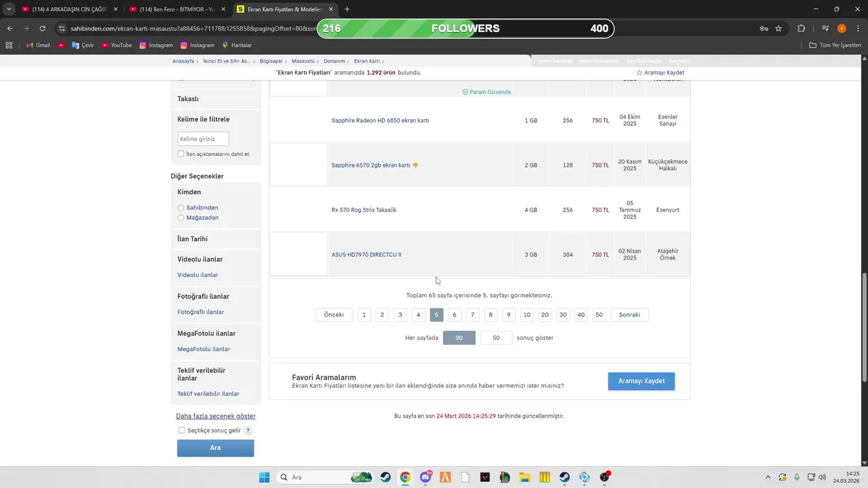Check İlan açıklamalarını dahil et box
The height and width of the screenshot is (488, 868).
[180, 154]
